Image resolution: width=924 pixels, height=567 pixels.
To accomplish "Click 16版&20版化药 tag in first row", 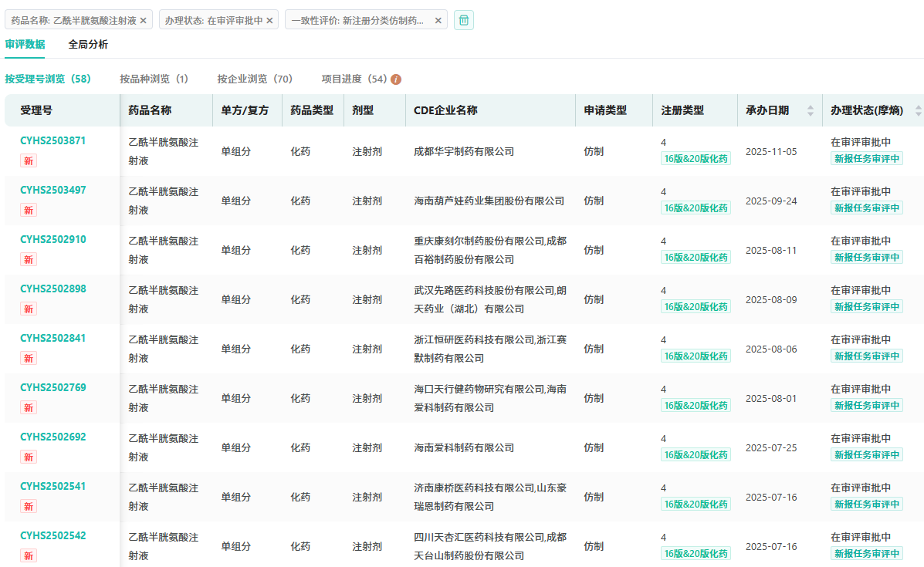I will click(x=695, y=159).
